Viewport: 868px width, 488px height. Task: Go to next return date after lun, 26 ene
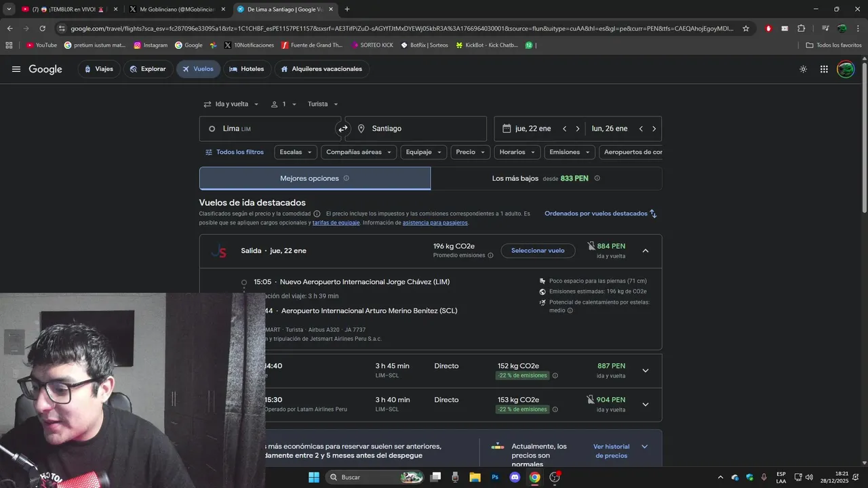coord(654,129)
